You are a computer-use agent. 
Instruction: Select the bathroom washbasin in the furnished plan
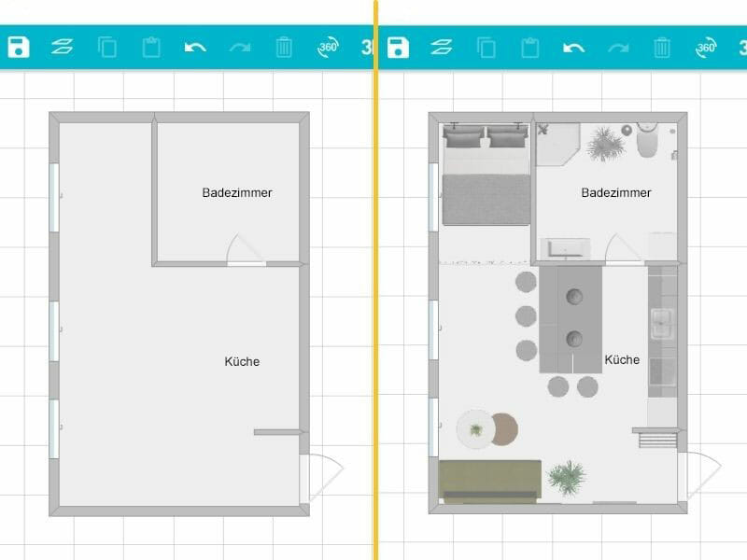pyautogui.click(x=565, y=249)
